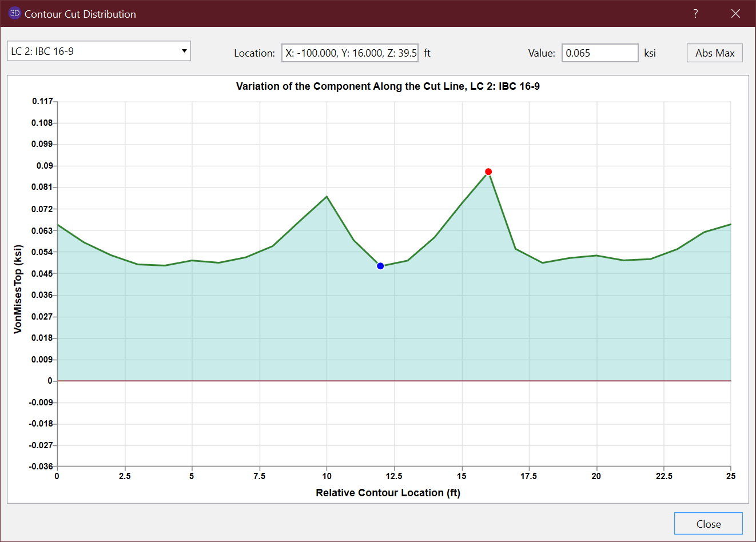Click the ksi unit label beside Value

[x=650, y=53]
